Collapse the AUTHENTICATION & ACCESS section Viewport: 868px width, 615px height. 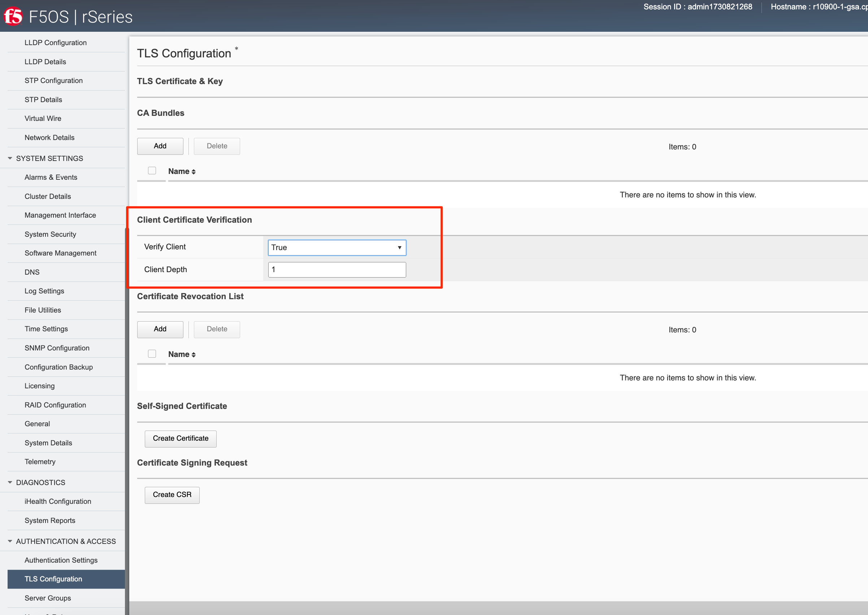pos(10,541)
